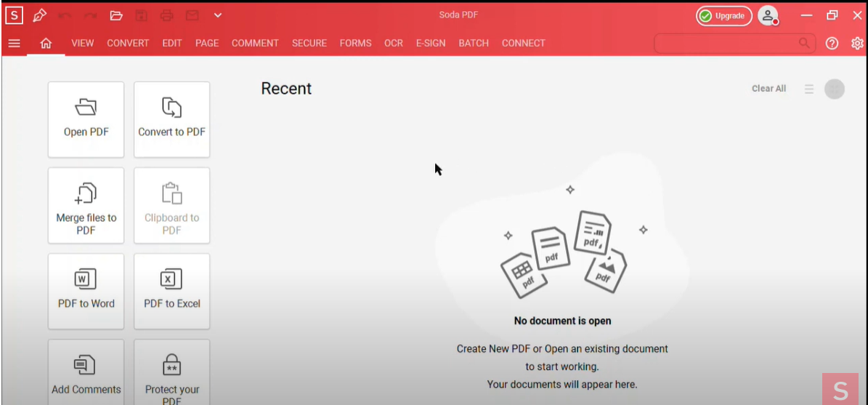Open the EDIT tab
Image resolution: width=868 pixels, height=405 pixels.
click(x=172, y=43)
